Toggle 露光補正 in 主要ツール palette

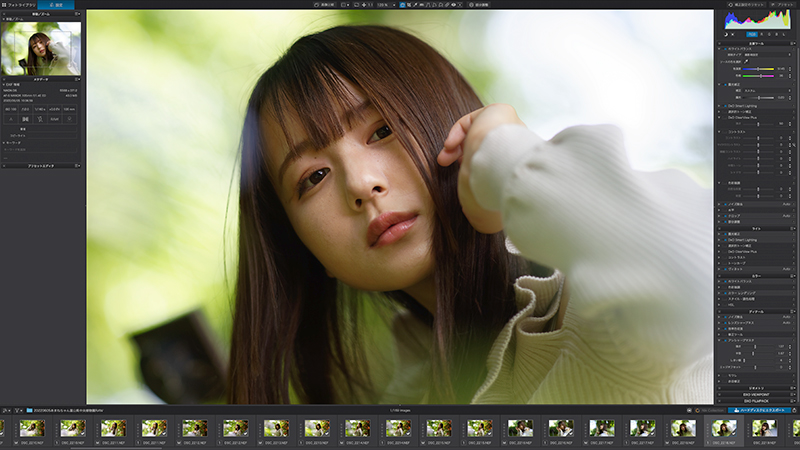(726, 85)
